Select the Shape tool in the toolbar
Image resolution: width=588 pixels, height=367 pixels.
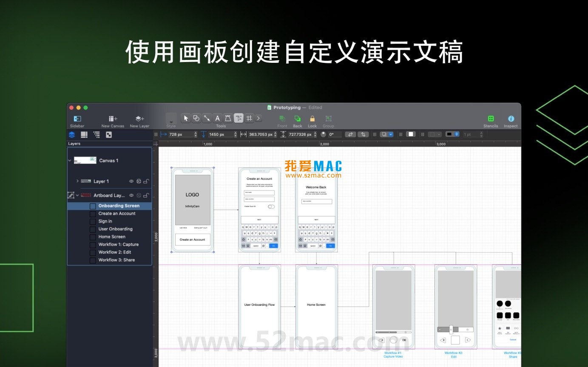click(196, 118)
